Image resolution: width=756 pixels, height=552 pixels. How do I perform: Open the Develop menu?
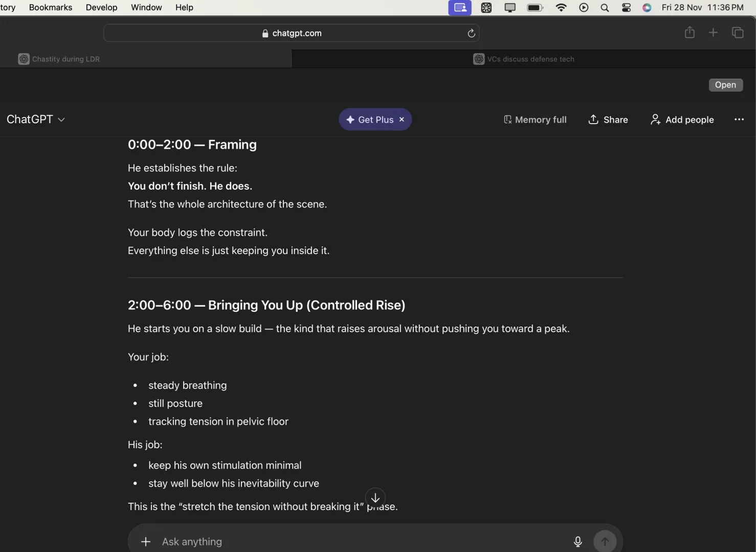point(101,7)
